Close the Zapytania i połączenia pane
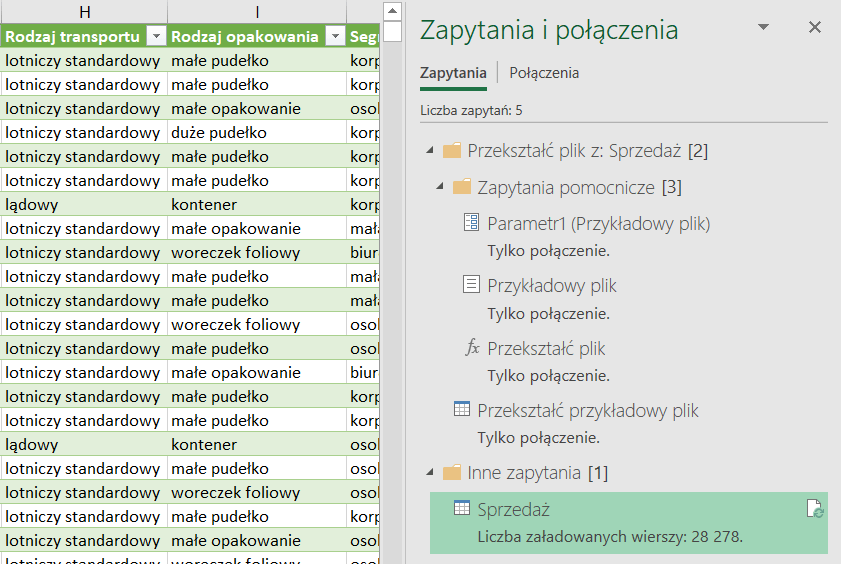 point(814,28)
